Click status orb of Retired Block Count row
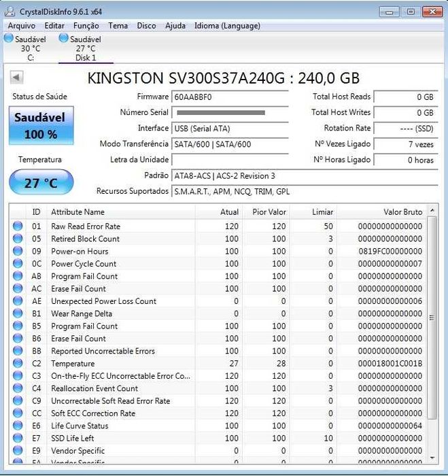 click(18, 239)
